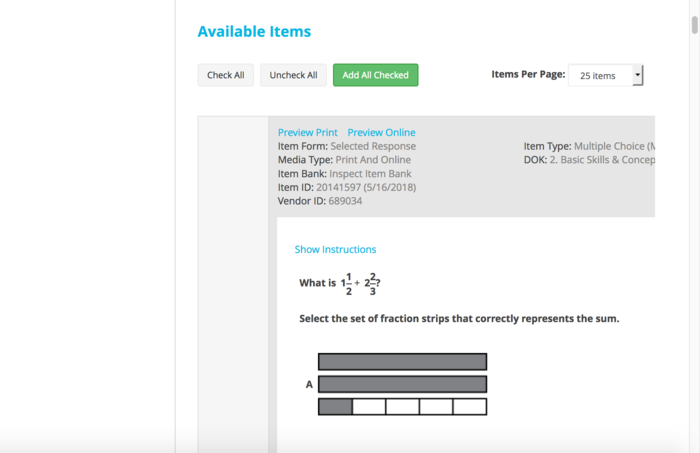The height and width of the screenshot is (453, 700).
Task: Click the Available Items heading
Action: coord(254,31)
